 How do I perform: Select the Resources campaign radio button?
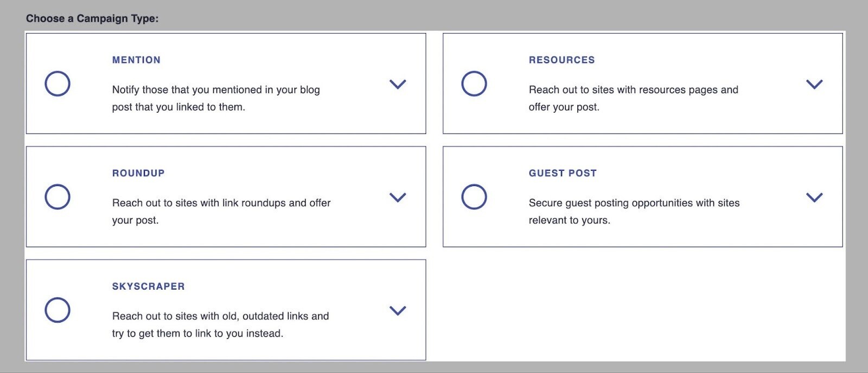[474, 84]
